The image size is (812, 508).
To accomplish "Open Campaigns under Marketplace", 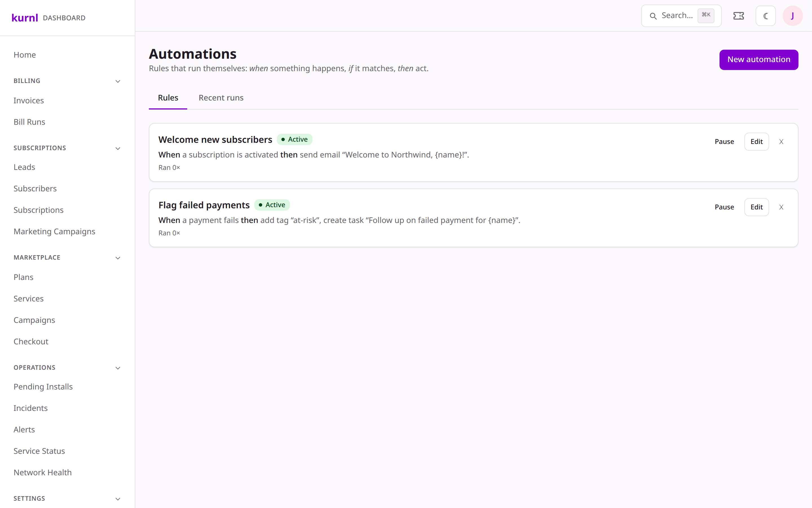I will [34, 320].
